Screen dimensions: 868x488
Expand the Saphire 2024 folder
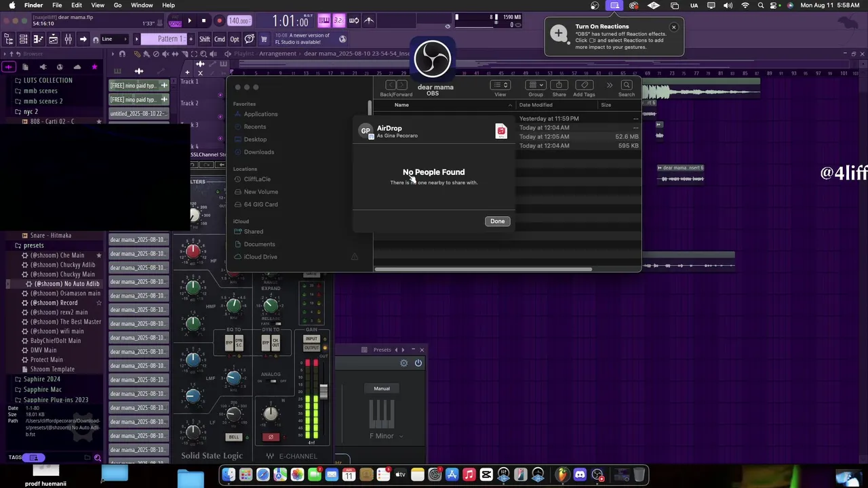[x=37, y=379]
